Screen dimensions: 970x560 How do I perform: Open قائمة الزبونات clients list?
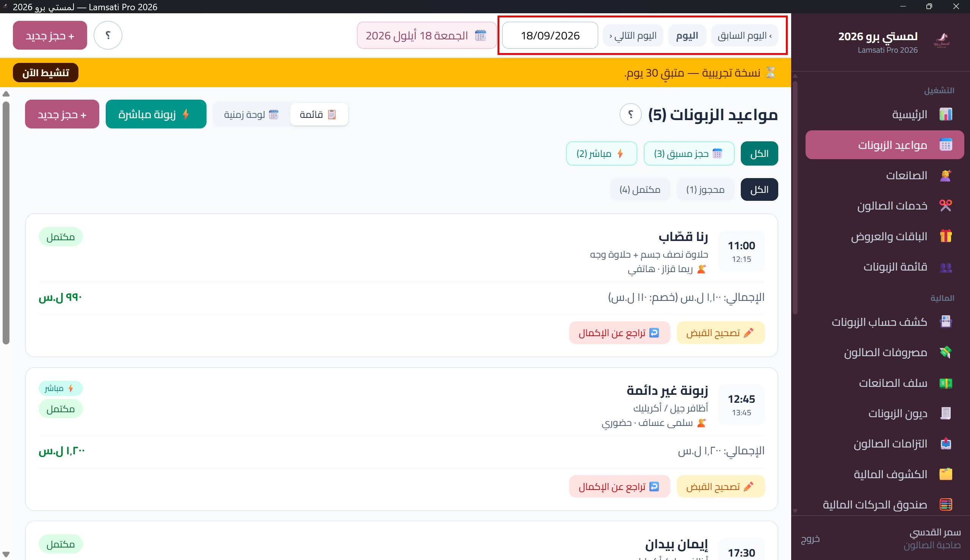coord(885,267)
